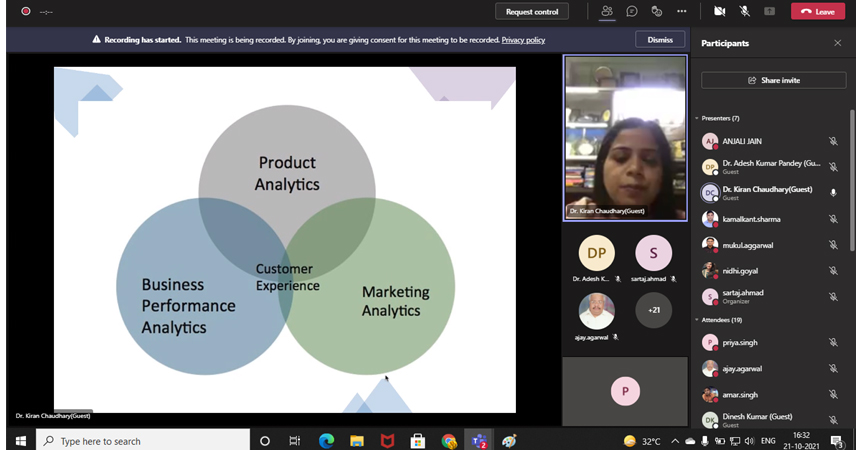Select kamalkant.sharma in the participants list

click(751, 218)
